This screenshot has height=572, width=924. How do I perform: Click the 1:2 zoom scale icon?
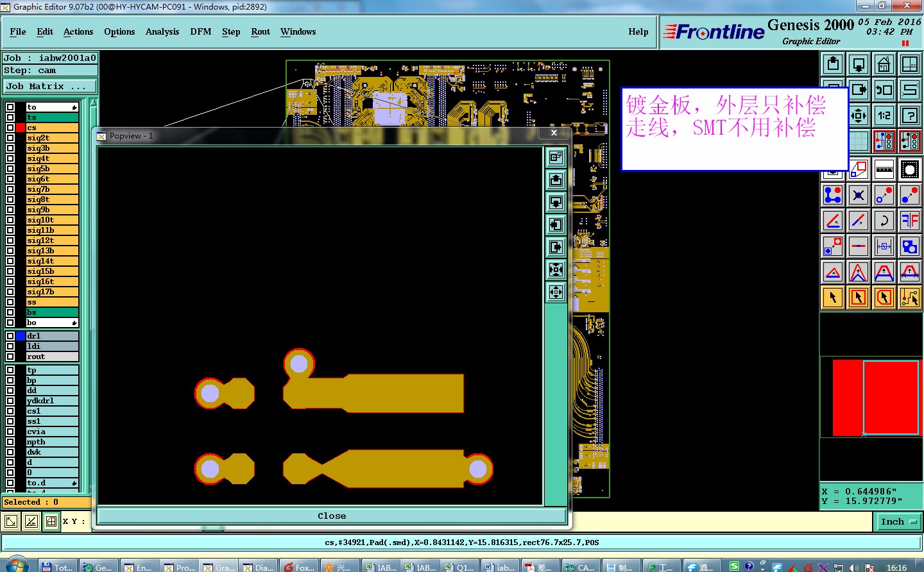pos(884,115)
